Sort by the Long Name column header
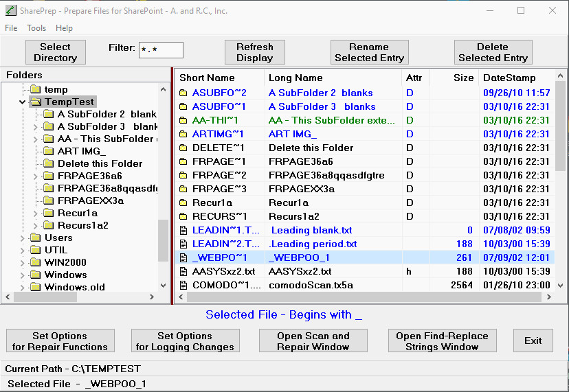569x392 pixels. tap(333, 78)
